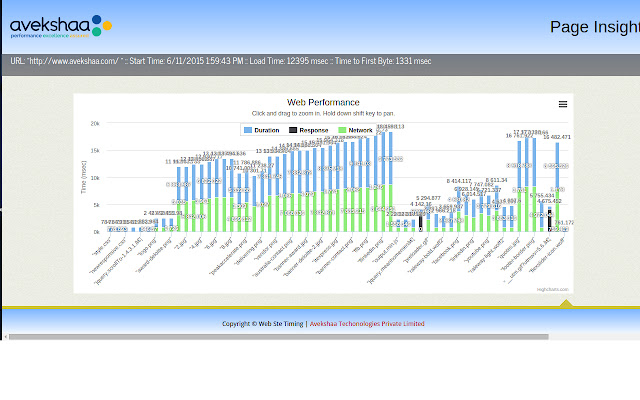Open the Highcharts.com credit link
The image size is (640, 400).
552,289
